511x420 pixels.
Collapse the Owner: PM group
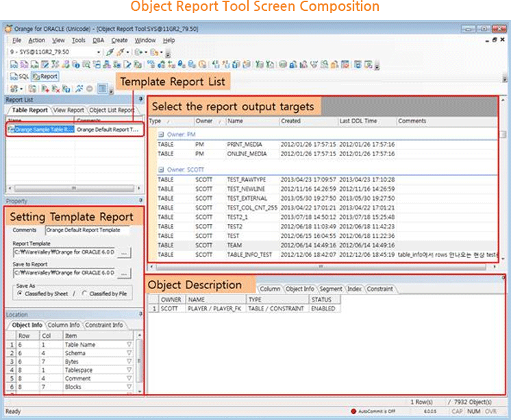point(161,134)
